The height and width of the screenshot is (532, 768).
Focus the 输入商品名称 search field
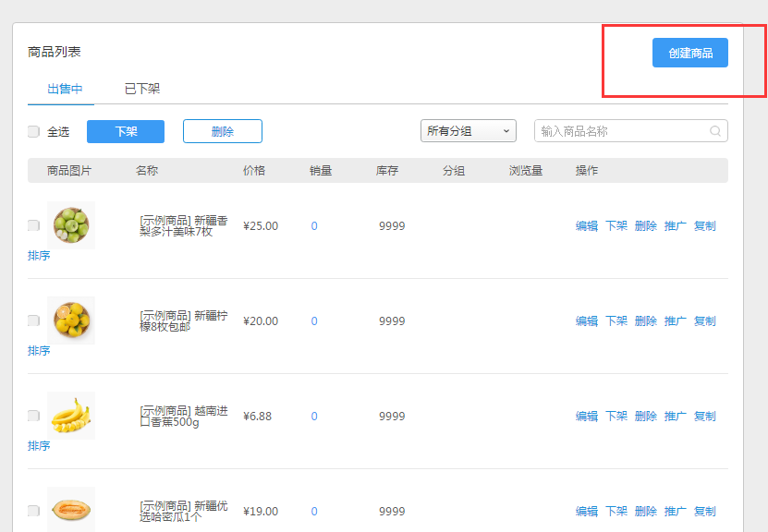click(622, 131)
